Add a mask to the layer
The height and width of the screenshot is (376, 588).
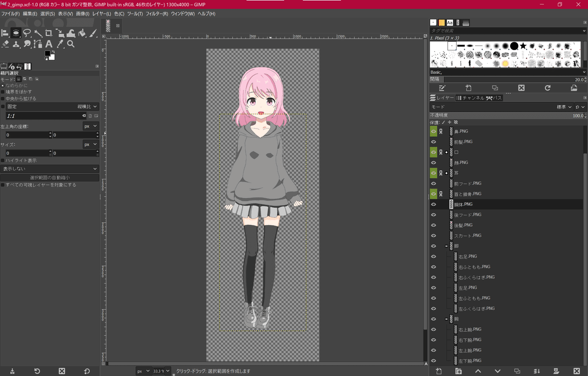pos(556,371)
